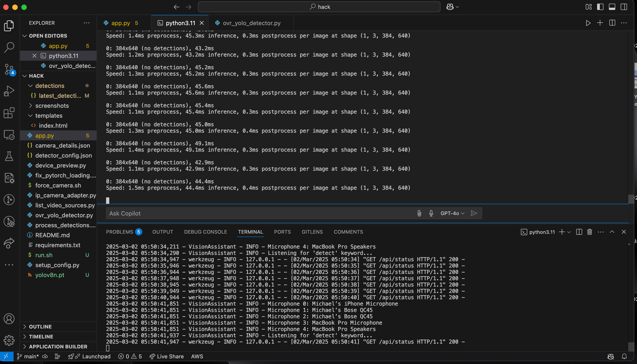Open the Extensions view

tap(9, 113)
